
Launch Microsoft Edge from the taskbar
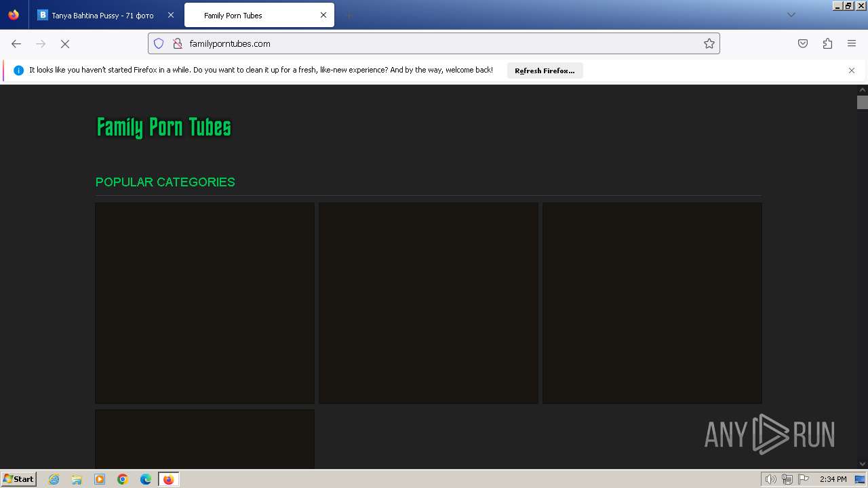click(146, 479)
